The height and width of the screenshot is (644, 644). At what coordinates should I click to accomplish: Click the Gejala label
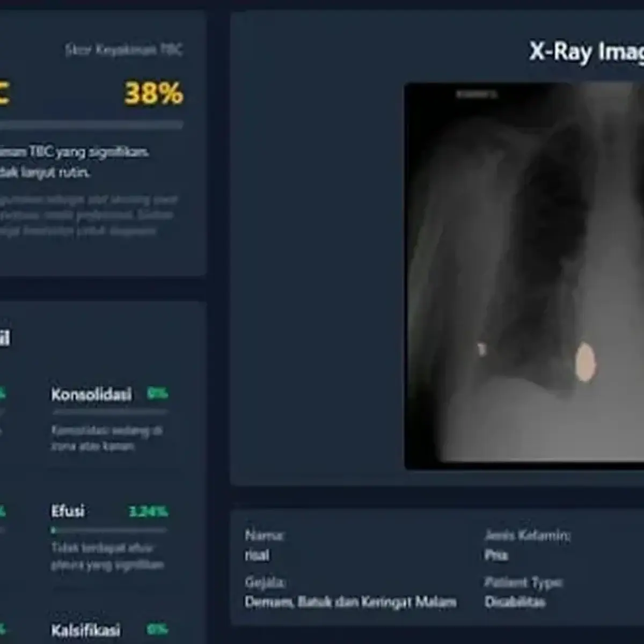point(265,582)
